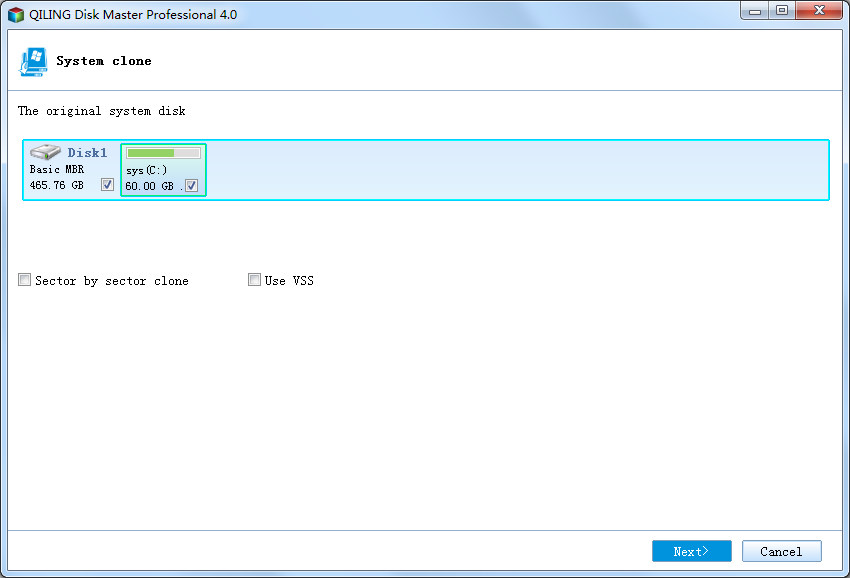This screenshot has height=578, width=850.
Task: Click the System clone wizard icon
Action: tap(34, 62)
